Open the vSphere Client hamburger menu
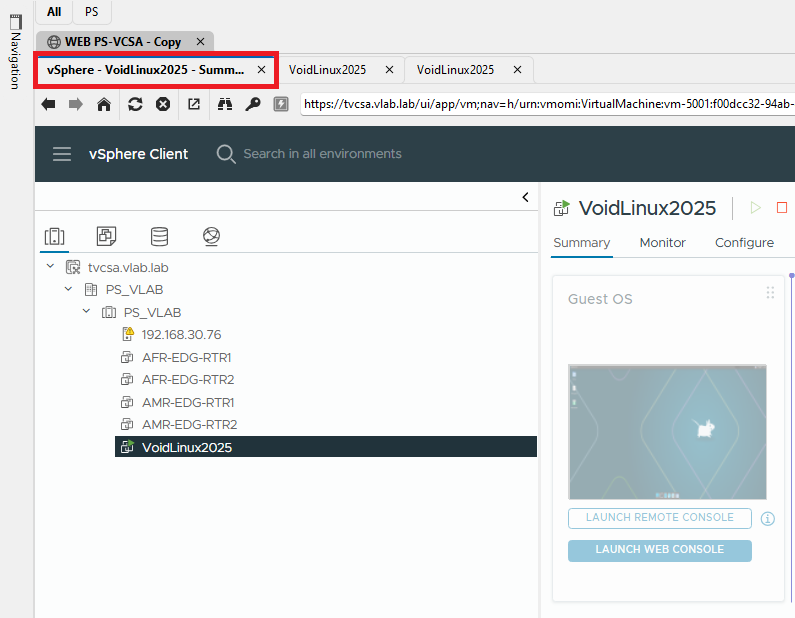The image size is (795, 618). click(62, 154)
